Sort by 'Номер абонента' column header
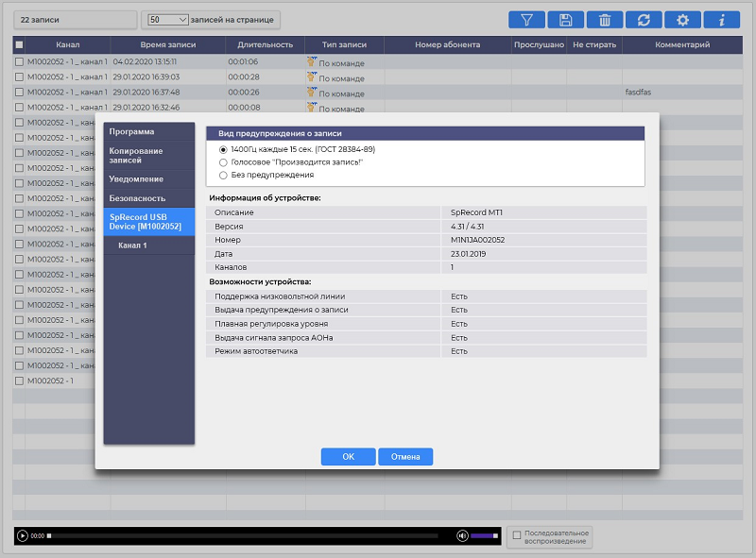The width and height of the screenshot is (756, 558). coord(447,44)
